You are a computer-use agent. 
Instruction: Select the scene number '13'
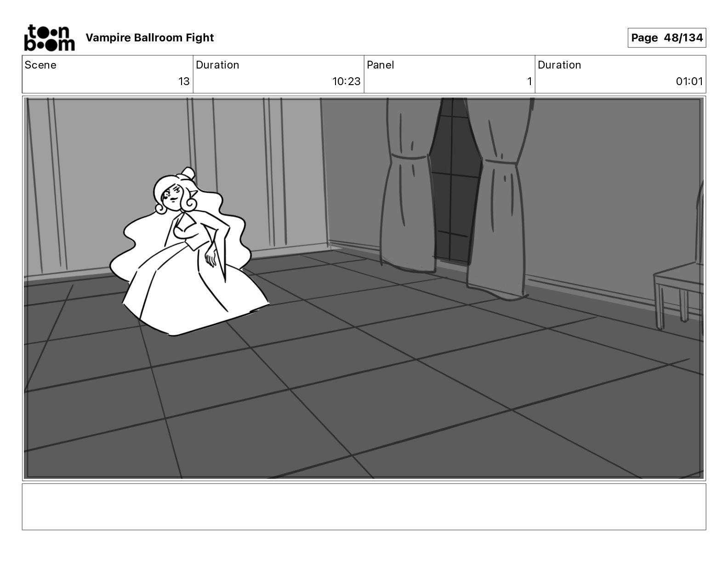[184, 81]
